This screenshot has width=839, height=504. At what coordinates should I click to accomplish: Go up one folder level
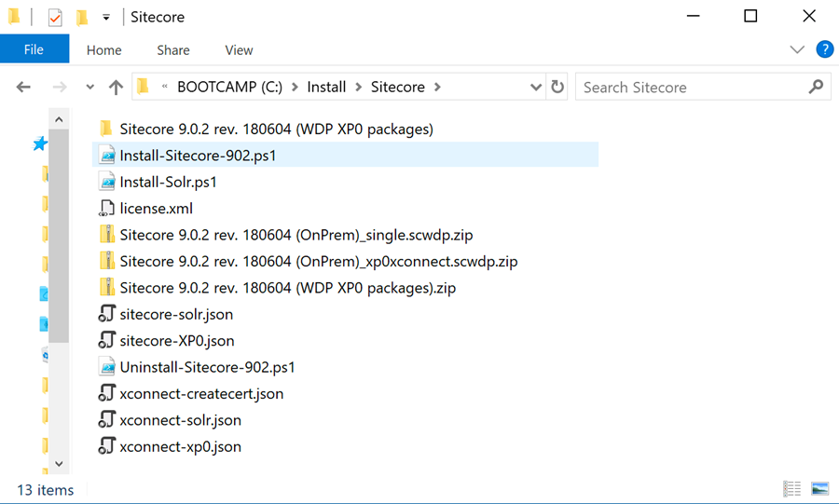(x=116, y=87)
